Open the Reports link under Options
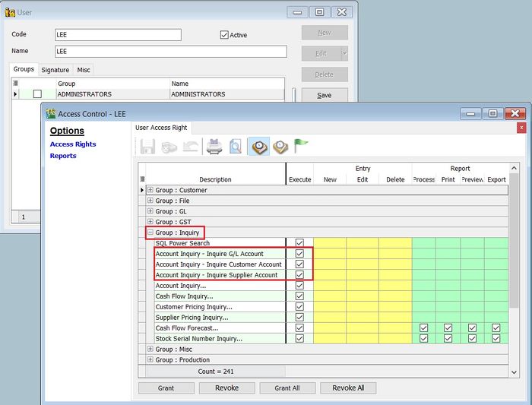532x405 pixels. [63, 156]
